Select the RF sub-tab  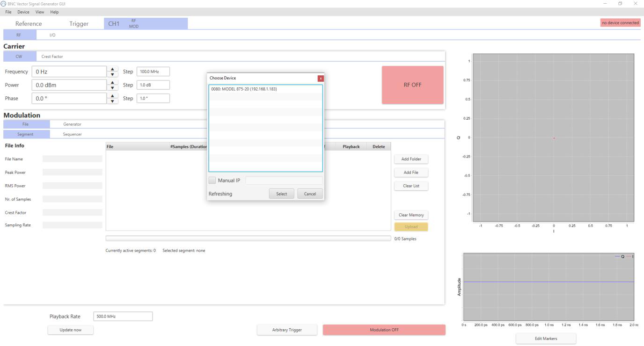point(20,35)
